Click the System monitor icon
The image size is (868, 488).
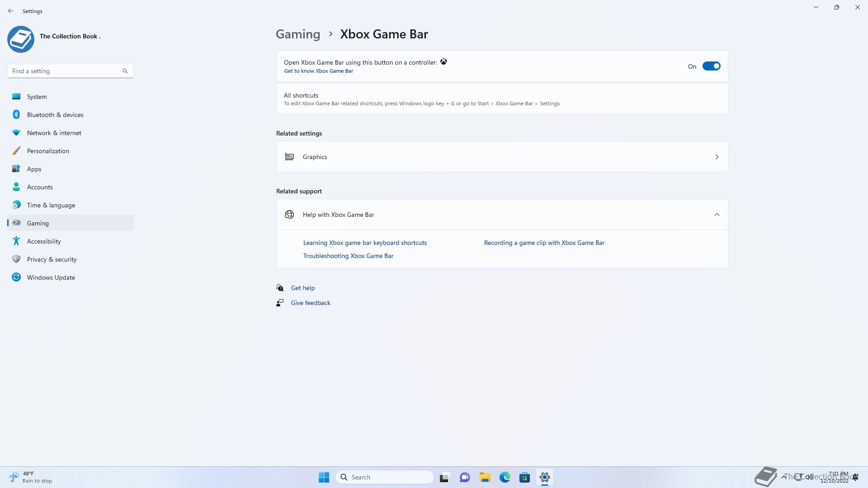16,96
